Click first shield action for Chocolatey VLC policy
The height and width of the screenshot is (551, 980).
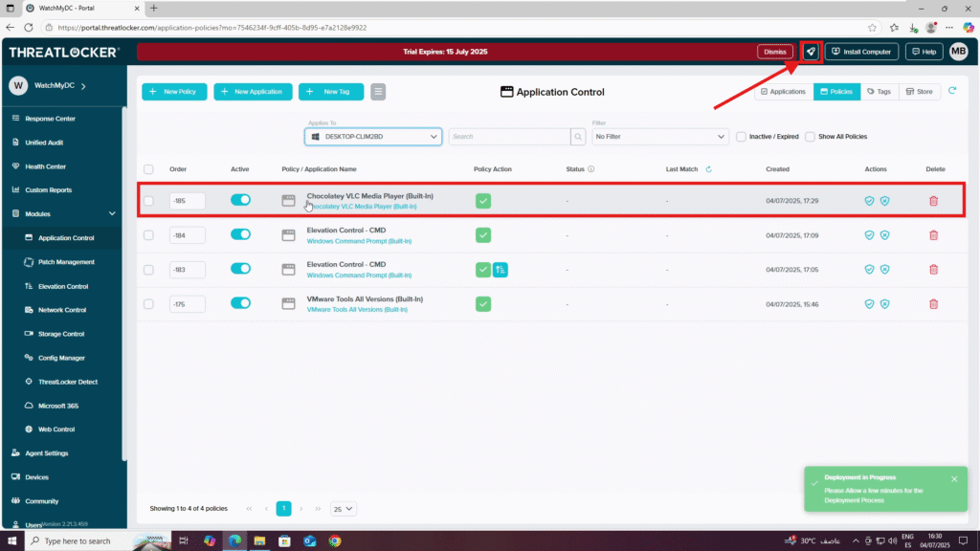[x=869, y=201]
